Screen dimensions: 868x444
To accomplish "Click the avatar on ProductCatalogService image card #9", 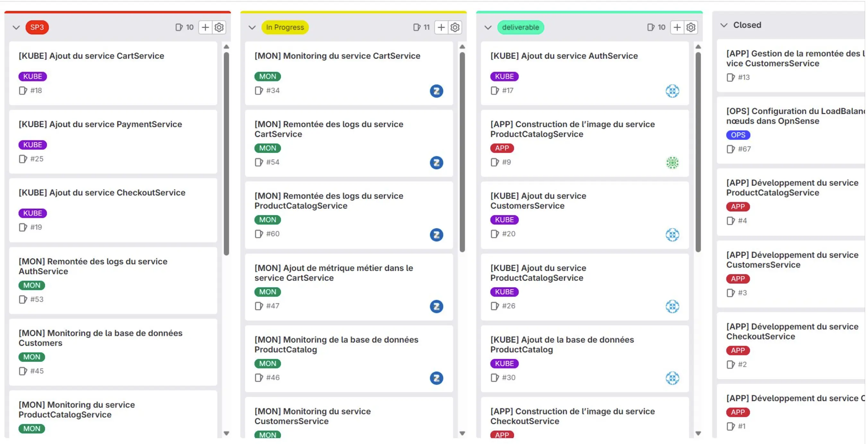I will tap(673, 163).
